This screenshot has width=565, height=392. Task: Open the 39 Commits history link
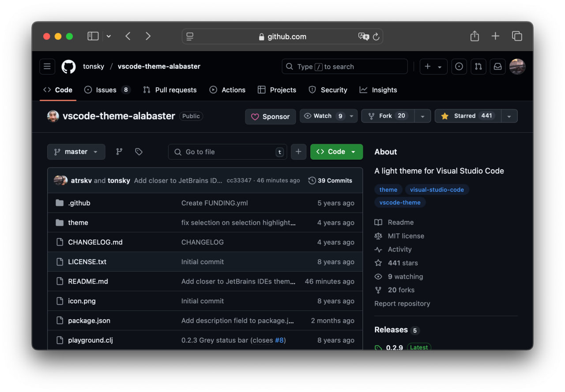pos(330,180)
